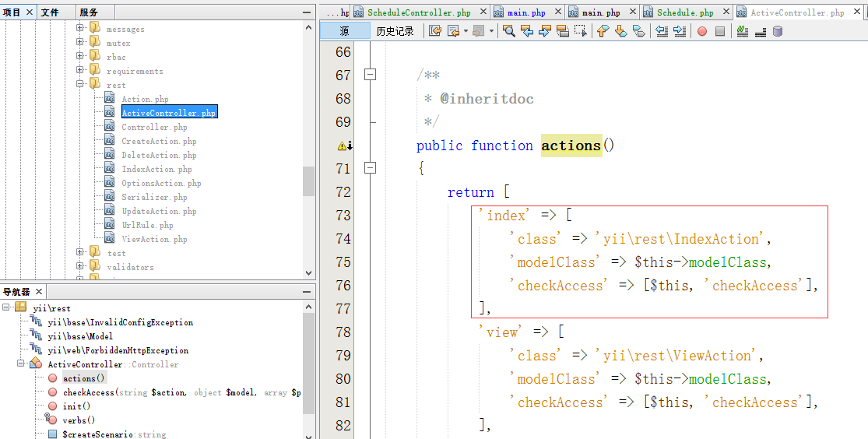Image resolution: width=868 pixels, height=439 pixels.
Task: Toggle code fold at line 67
Action: pos(371,75)
